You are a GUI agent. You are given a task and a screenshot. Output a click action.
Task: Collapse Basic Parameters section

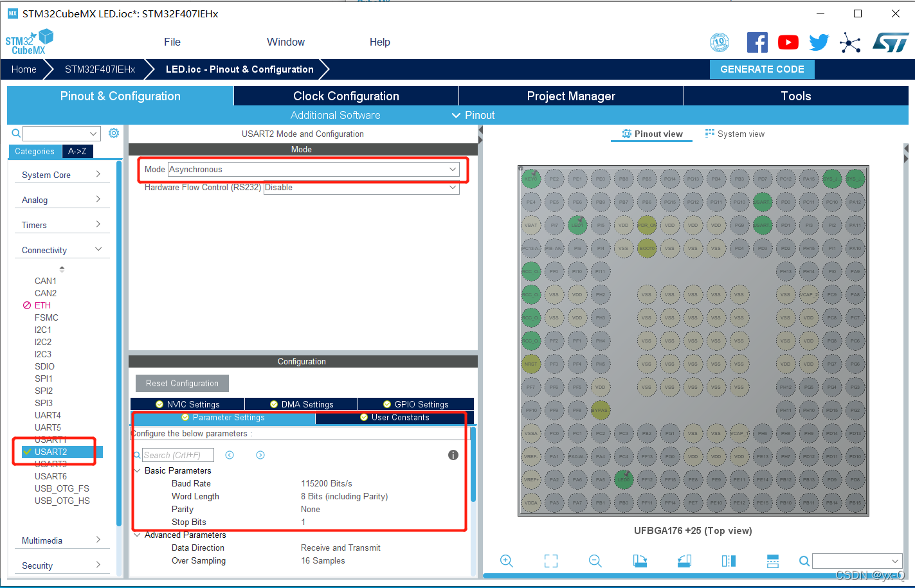pyautogui.click(x=137, y=470)
